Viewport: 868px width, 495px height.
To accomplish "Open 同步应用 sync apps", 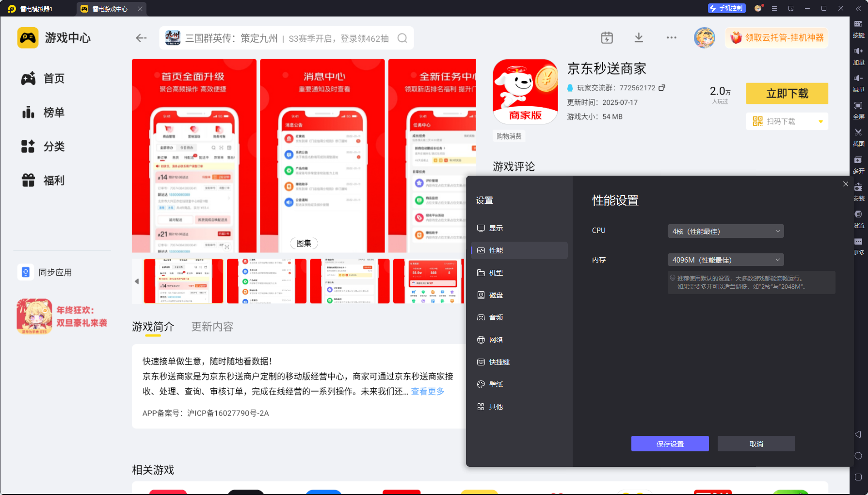I will click(x=45, y=272).
